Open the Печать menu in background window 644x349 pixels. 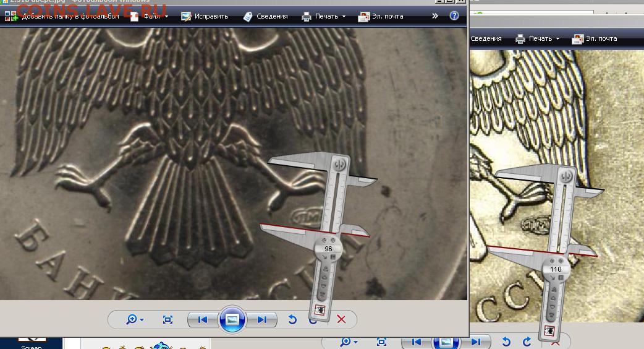pyautogui.click(x=538, y=38)
